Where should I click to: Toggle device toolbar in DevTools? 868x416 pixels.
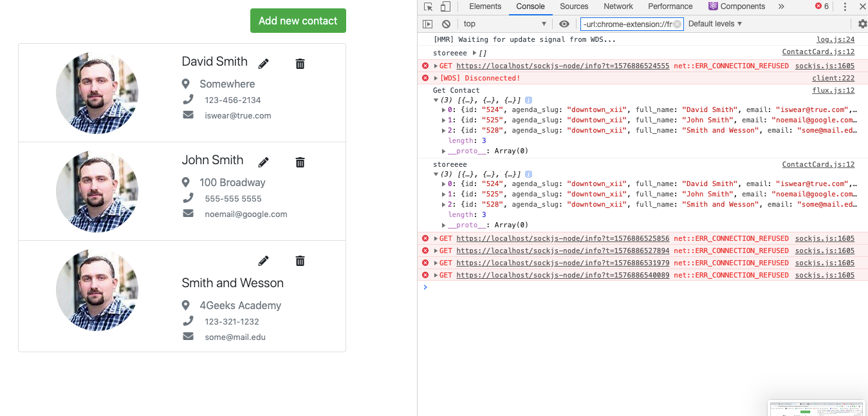point(445,6)
